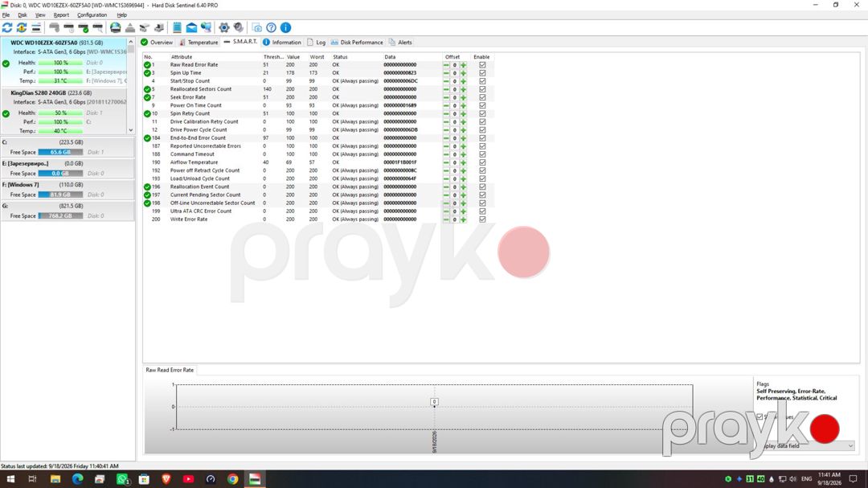Open the Report menu
The image size is (868, 488).
[x=61, y=15]
